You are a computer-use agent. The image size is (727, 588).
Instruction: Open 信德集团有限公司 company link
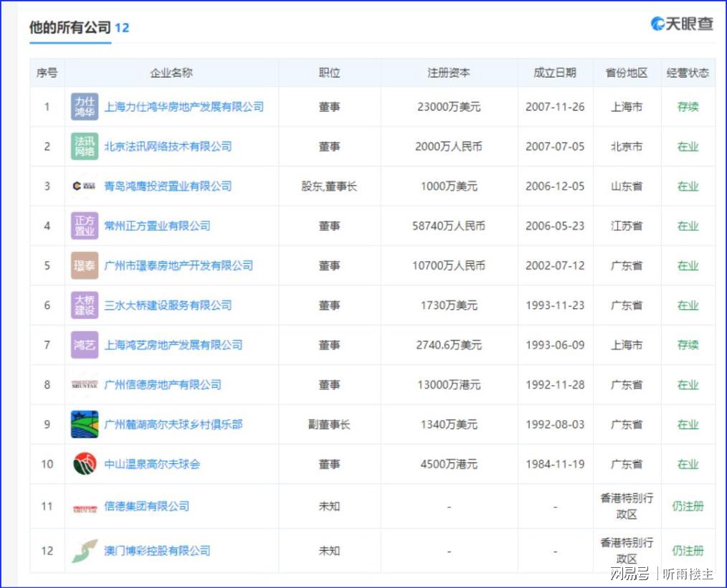point(147,506)
